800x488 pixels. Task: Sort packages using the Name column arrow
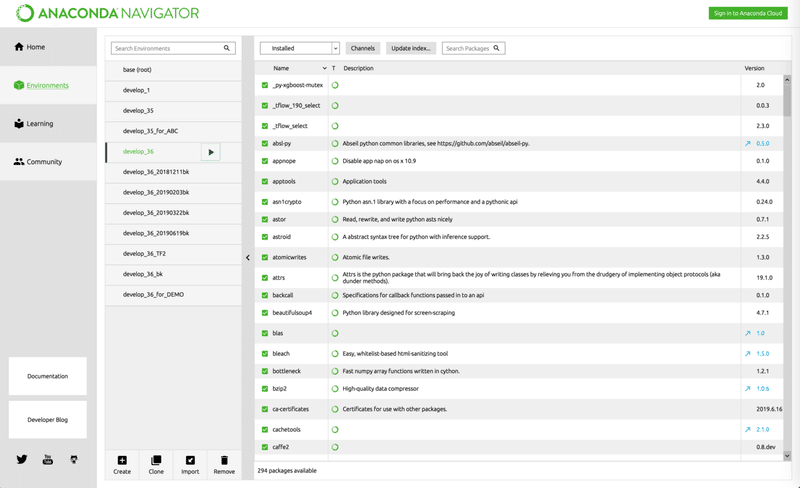click(324, 68)
